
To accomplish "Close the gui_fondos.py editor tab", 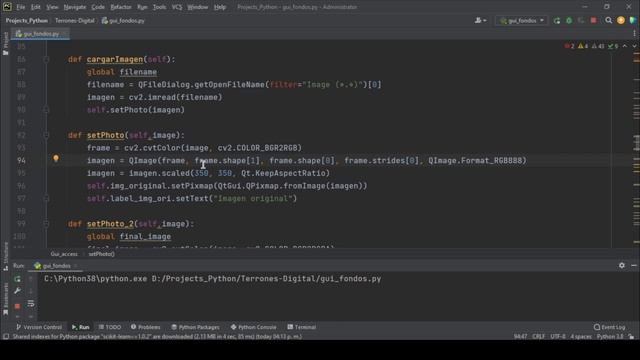I will (65, 34).
